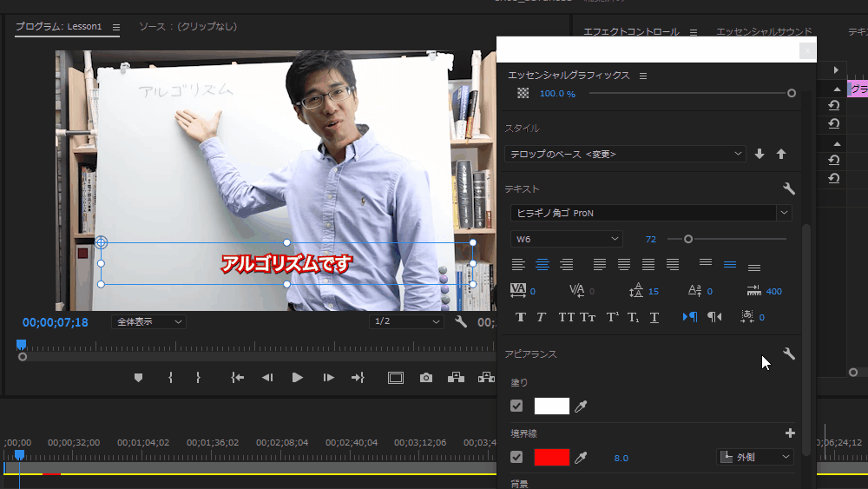Open Text section wrench settings
The width and height of the screenshot is (868, 489).
[x=789, y=188]
